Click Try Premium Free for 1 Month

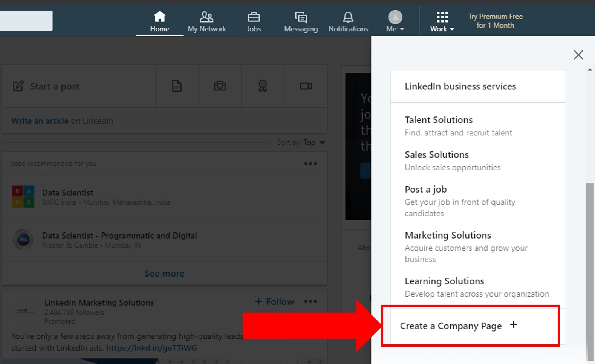pyautogui.click(x=495, y=21)
